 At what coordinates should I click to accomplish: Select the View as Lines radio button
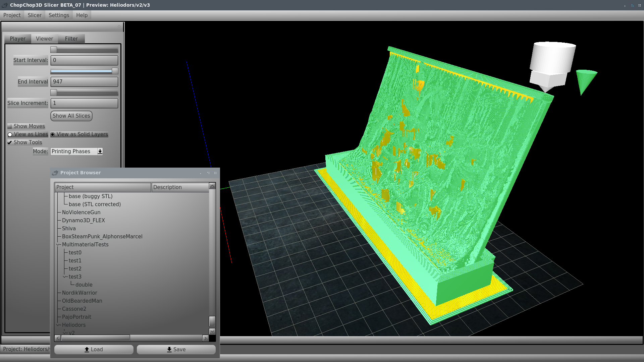coord(10,134)
